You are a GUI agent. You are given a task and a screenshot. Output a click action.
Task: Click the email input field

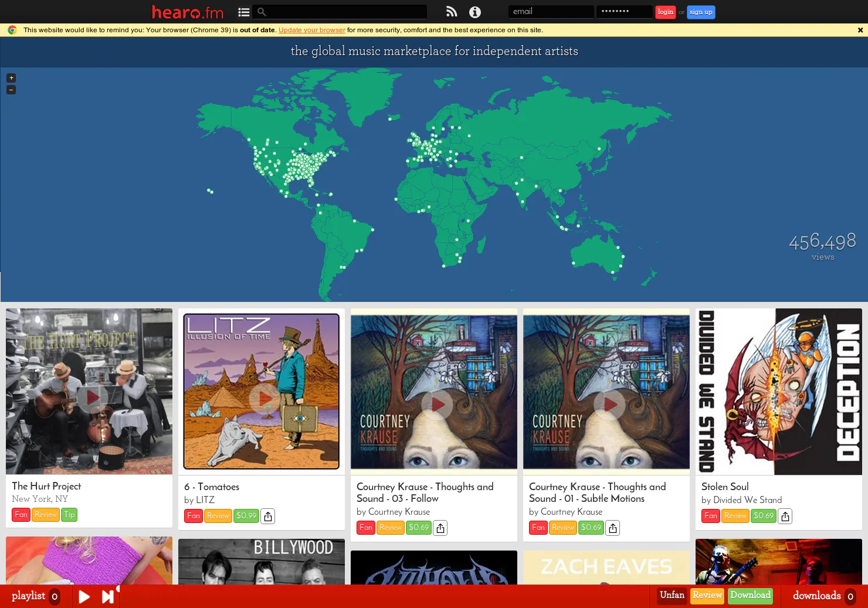click(x=551, y=12)
